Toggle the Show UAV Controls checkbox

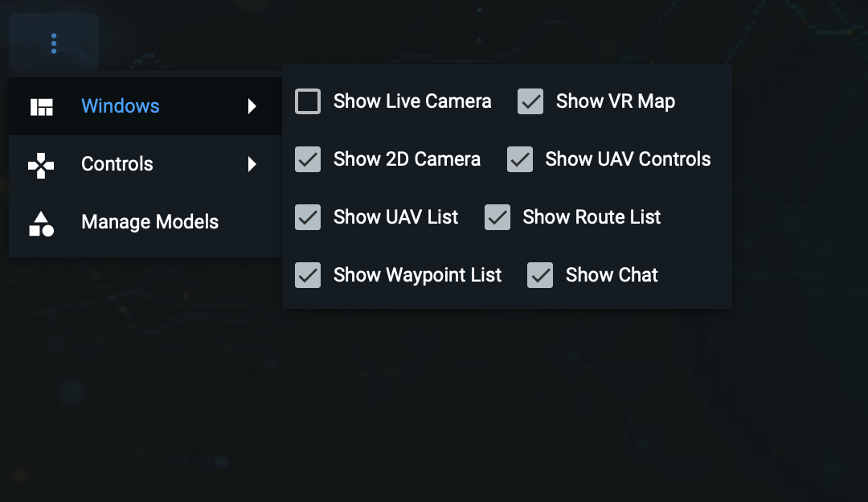pos(520,159)
